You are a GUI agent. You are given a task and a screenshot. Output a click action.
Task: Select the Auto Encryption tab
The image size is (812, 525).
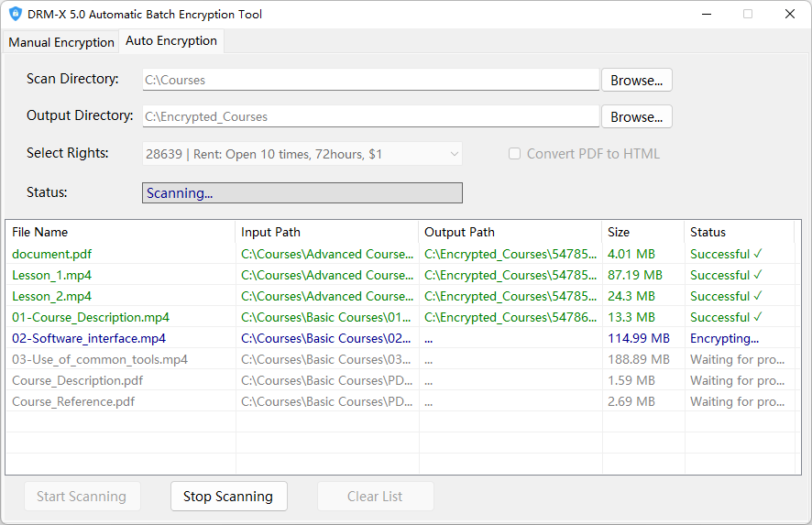[x=171, y=41]
